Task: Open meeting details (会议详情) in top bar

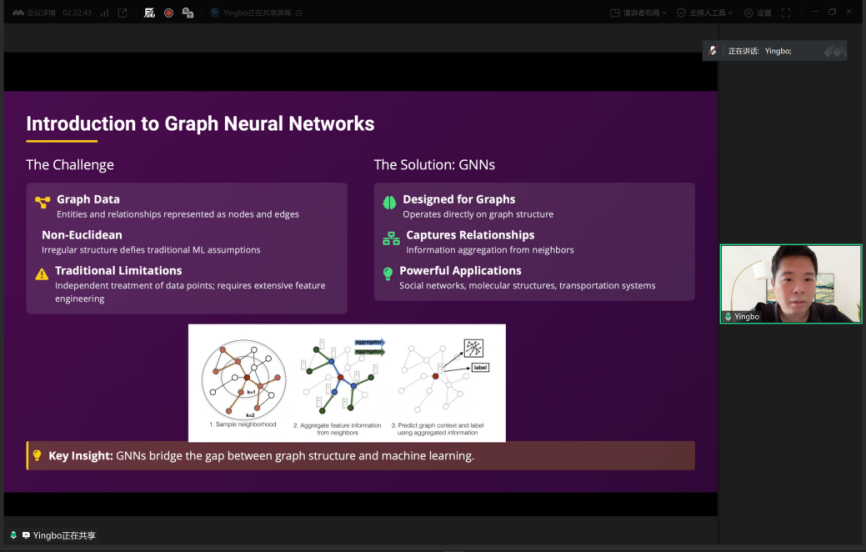Action: coord(40,13)
